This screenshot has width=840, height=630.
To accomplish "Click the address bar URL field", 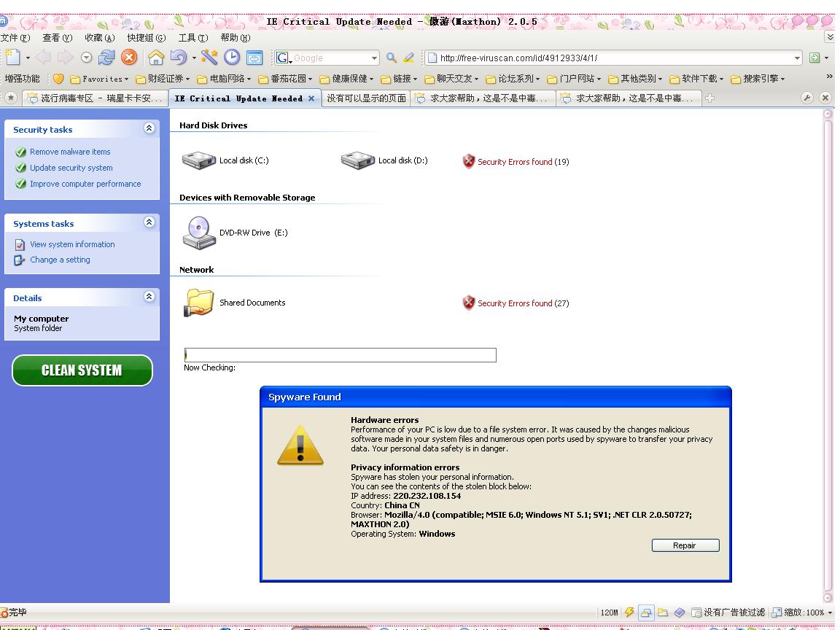I will 615,58.
